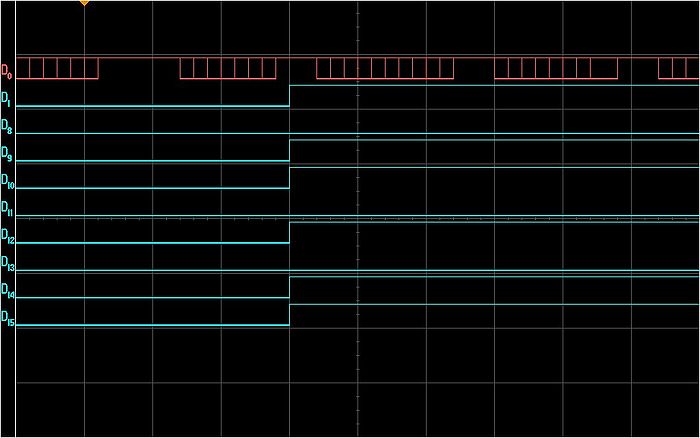700x438 pixels.
Task: Select the D10 channel label
Action: (8, 182)
